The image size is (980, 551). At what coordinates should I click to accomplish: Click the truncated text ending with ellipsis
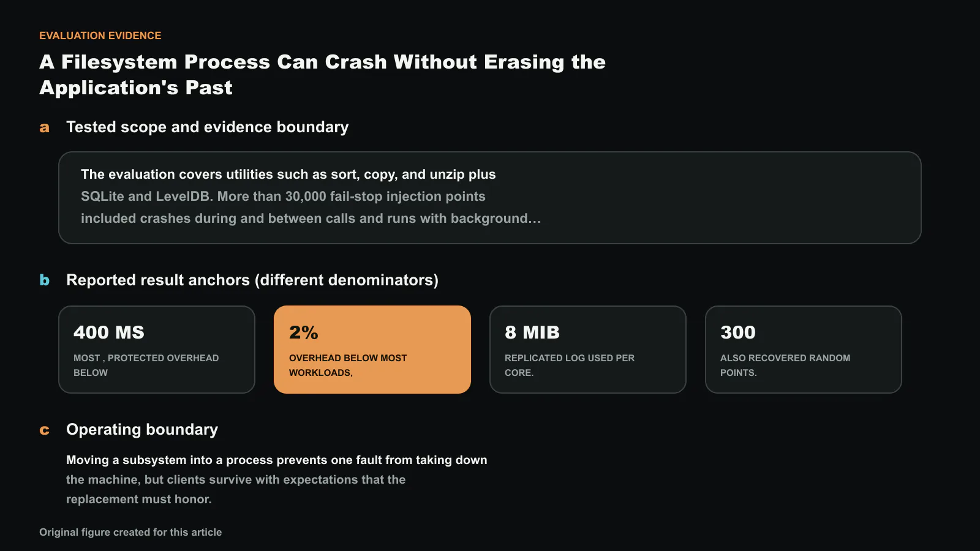311,219
